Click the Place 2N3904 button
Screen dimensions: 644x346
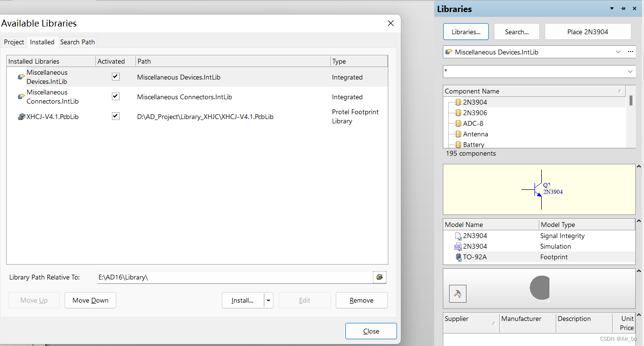point(588,32)
